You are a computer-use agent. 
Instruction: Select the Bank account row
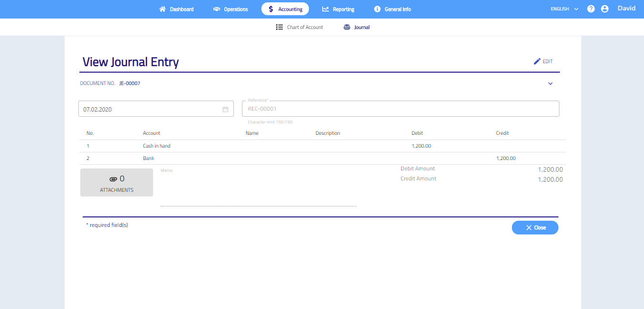tap(148, 158)
